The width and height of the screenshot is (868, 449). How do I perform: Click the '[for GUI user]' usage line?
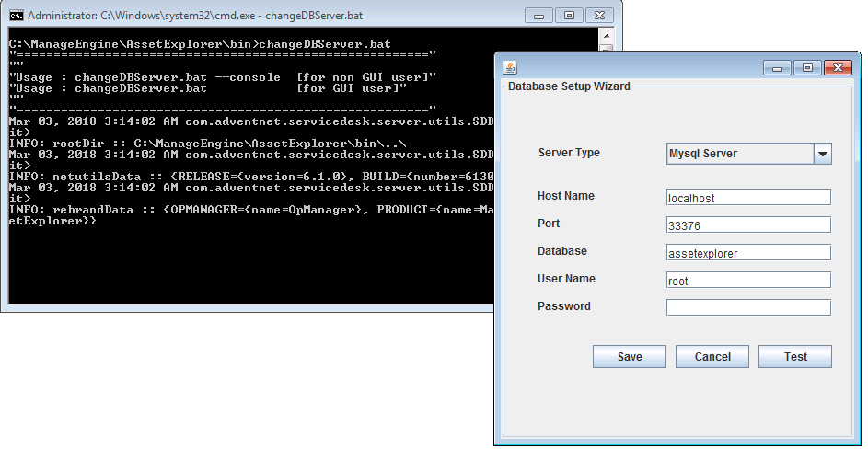point(208,88)
